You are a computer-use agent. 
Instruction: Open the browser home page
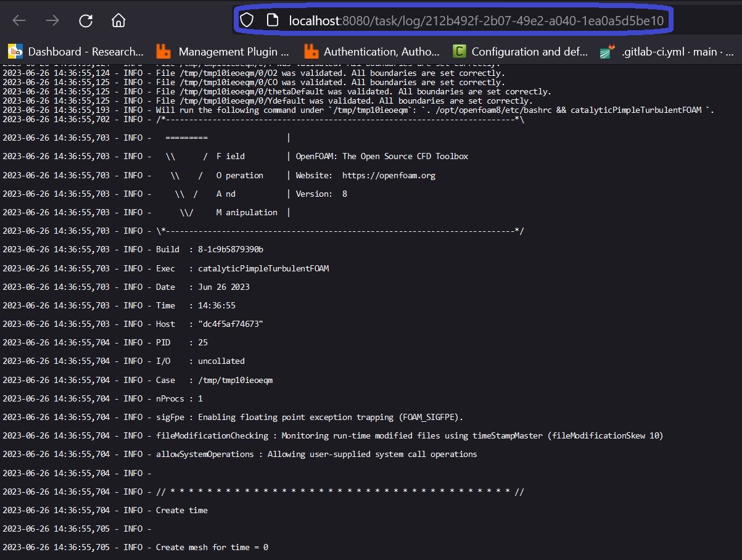118,21
